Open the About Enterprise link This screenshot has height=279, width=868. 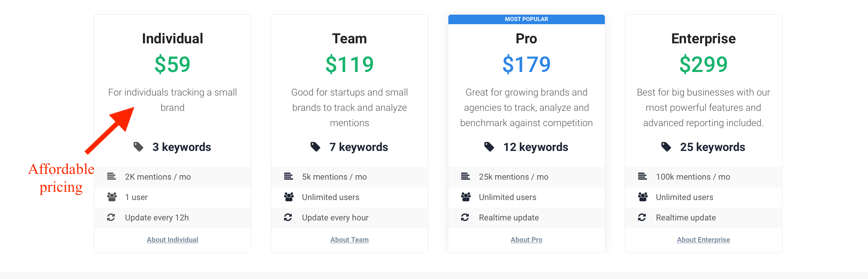(x=703, y=240)
